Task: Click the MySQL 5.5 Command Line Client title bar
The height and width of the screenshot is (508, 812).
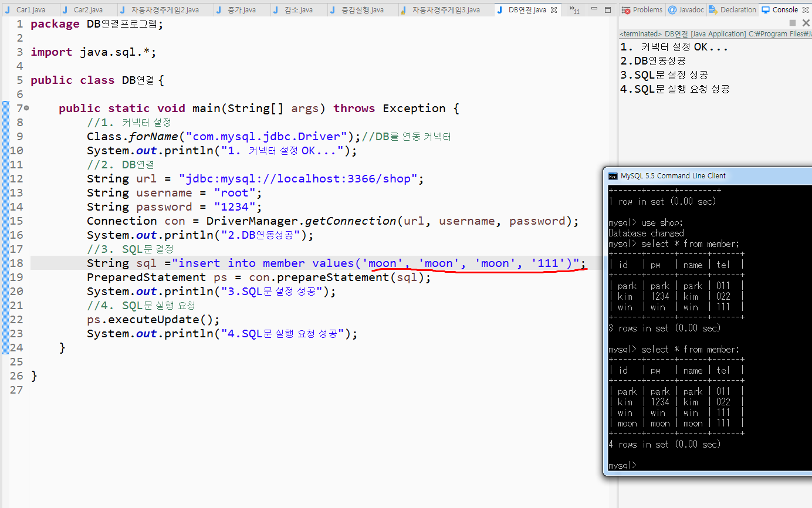Action: tap(708, 175)
